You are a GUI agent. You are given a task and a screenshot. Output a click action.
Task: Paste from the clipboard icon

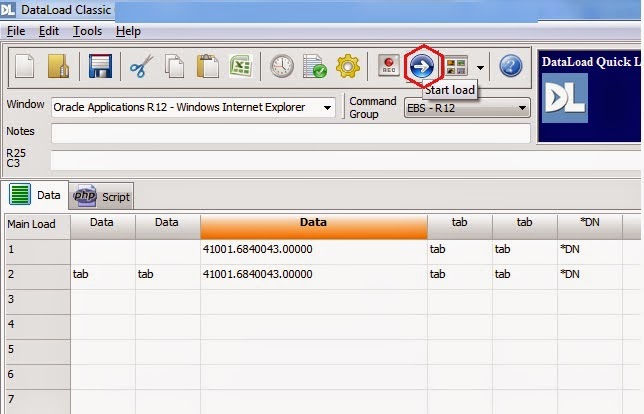click(207, 66)
